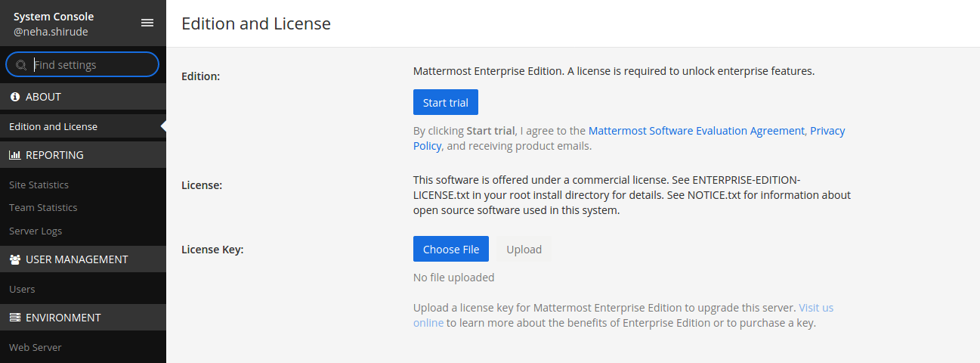Click the System Console title text
Screen dimensions: 980x363
pyautogui.click(x=54, y=17)
